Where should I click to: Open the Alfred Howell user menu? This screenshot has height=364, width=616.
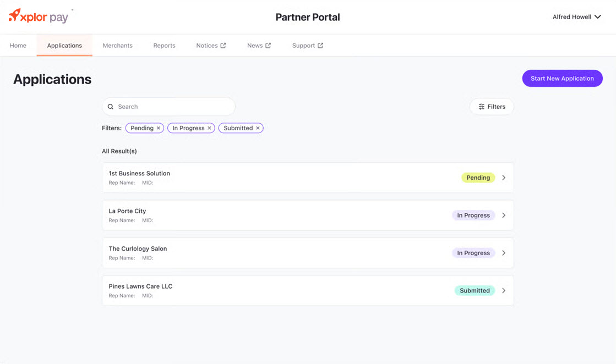[576, 17]
